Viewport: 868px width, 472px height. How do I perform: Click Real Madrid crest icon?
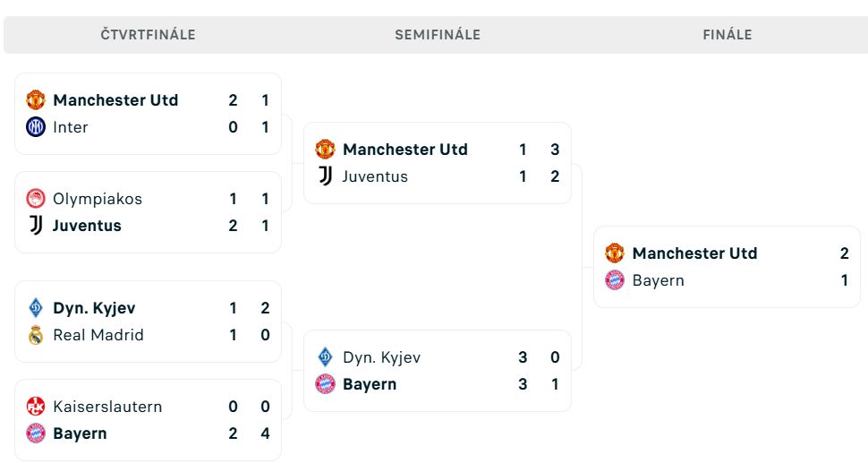point(36,335)
